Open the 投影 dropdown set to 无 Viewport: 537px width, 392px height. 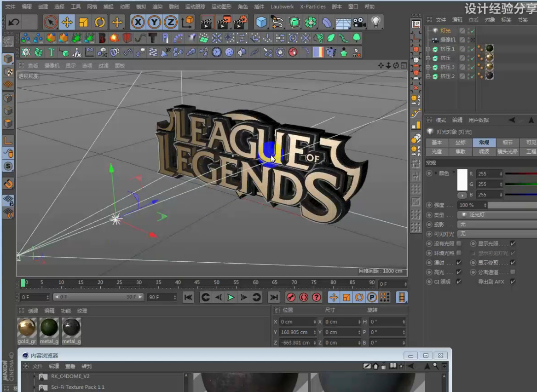(497, 224)
